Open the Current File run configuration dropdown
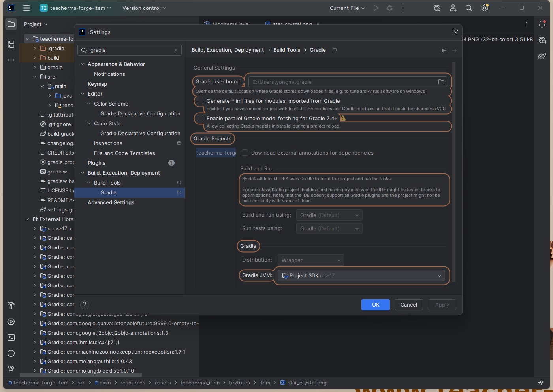Image resolution: width=553 pixels, height=392 pixels. coord(347,8)
